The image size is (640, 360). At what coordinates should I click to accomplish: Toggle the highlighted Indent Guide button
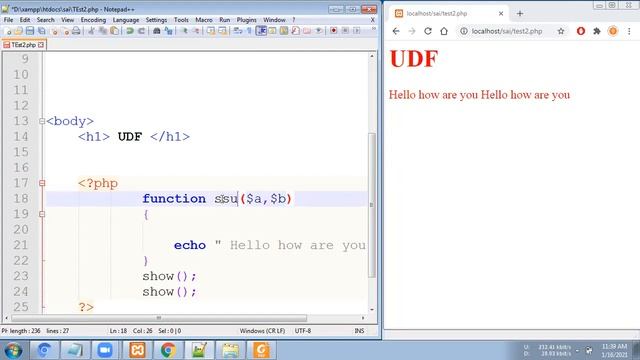(x=261, y=31)
